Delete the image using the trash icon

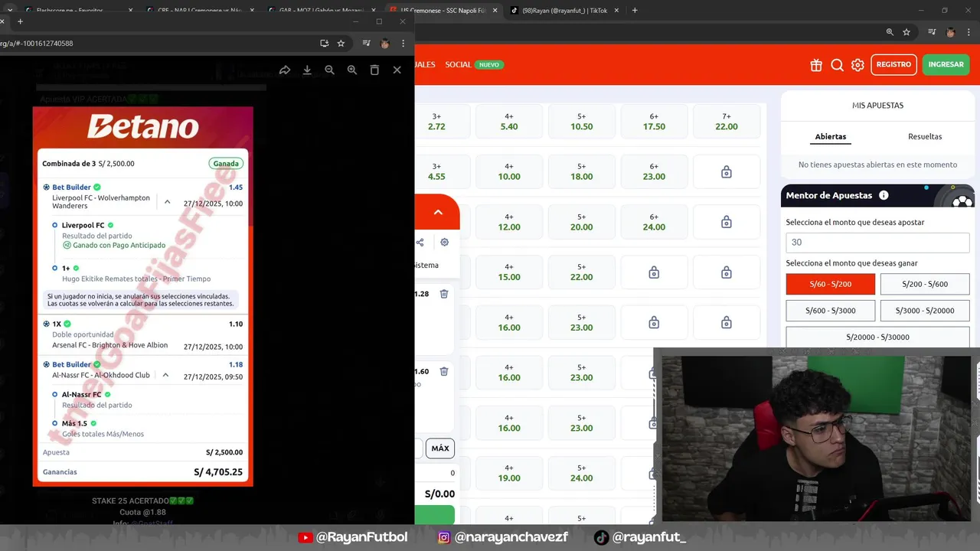click(374, 70)
